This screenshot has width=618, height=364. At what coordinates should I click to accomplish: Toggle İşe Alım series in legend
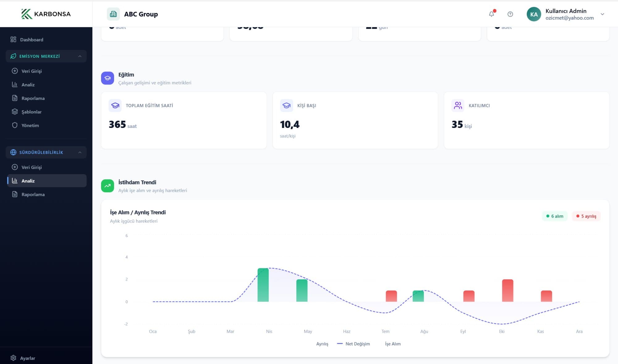point(392,344)
